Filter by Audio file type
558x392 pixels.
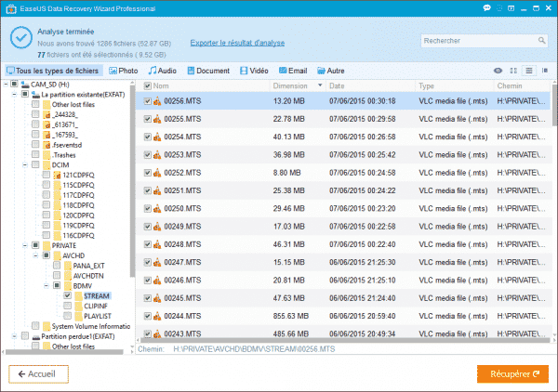click(163, 71)
